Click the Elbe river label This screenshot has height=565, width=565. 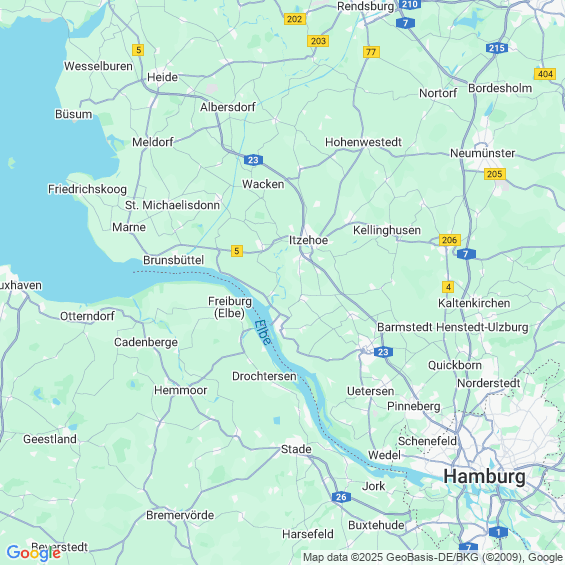(263, 332)
